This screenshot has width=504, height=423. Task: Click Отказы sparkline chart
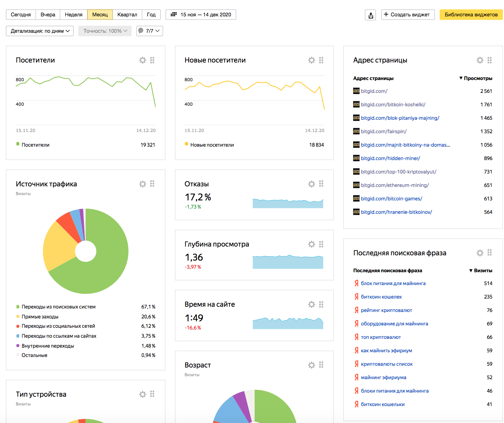coord(288,203)
